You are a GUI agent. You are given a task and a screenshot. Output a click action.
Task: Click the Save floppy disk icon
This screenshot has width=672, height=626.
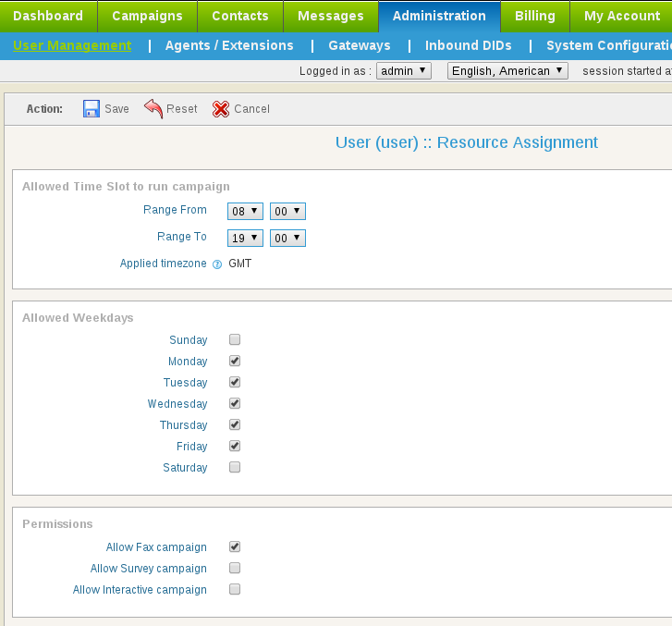(92, 109)
